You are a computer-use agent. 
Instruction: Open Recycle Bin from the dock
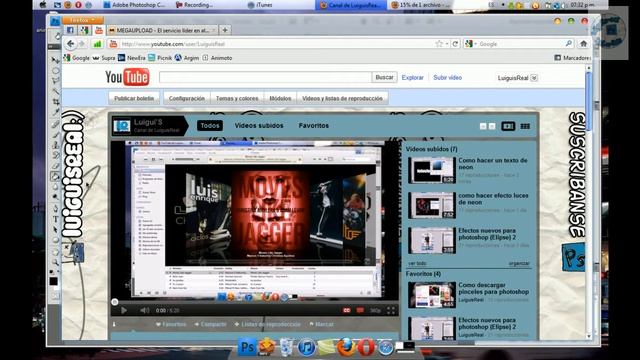287,347
